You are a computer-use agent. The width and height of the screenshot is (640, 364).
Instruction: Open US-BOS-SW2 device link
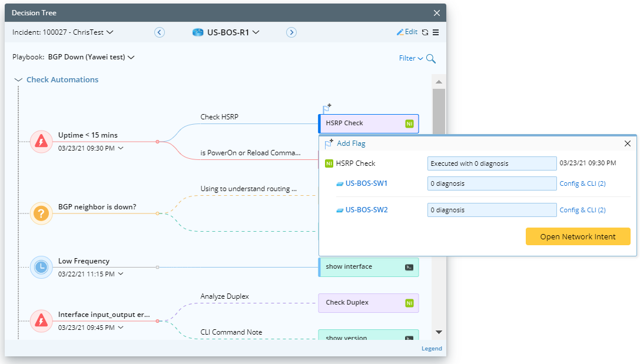pos(366,210)
